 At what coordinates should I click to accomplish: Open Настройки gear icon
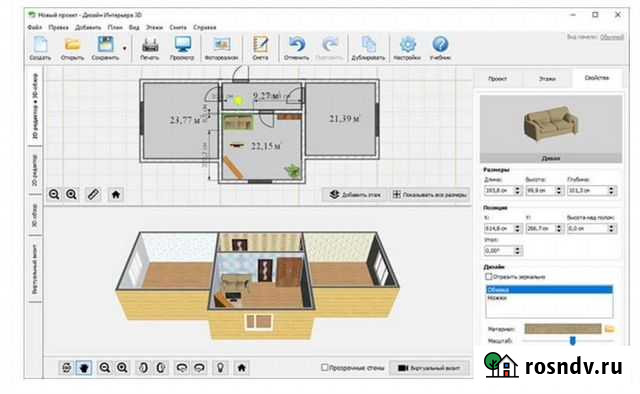(407, 44)
